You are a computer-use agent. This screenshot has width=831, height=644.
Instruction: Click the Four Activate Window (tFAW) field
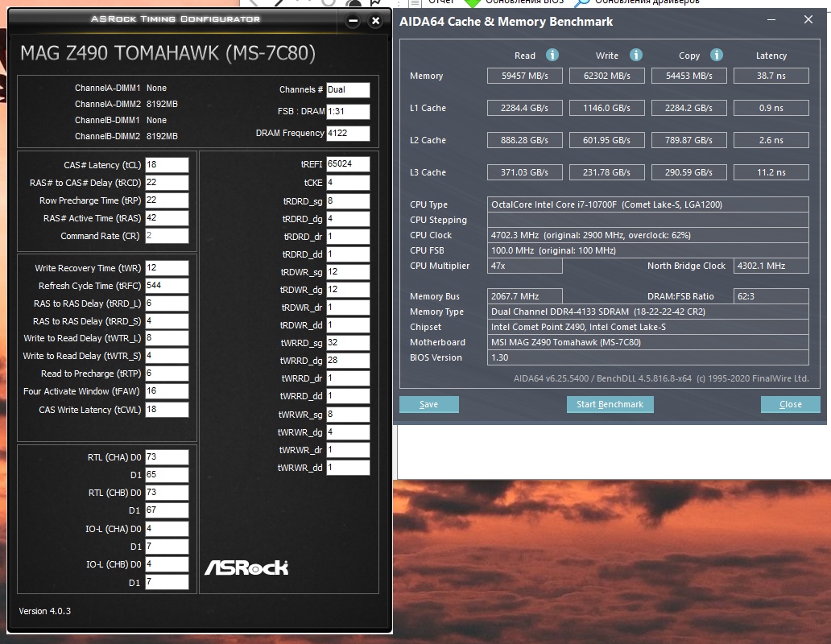[167, 391]
